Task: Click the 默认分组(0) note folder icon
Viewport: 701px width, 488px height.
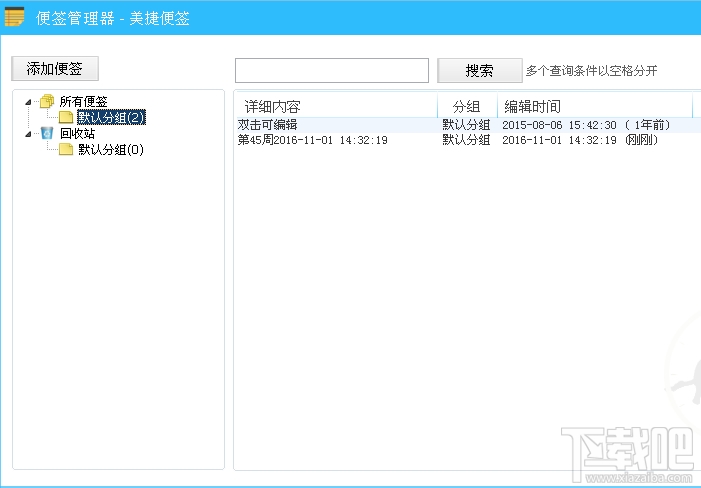Action: (x=66, y=149)
